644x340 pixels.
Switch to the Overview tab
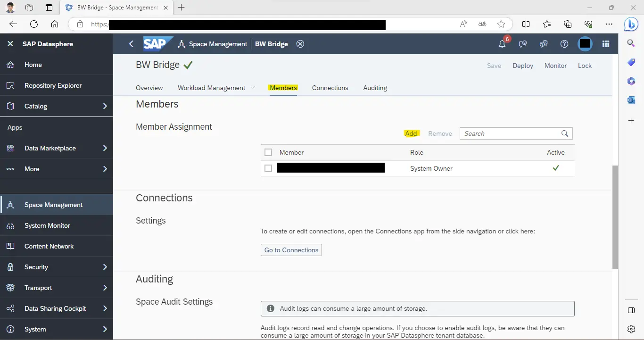click(149, 88)
